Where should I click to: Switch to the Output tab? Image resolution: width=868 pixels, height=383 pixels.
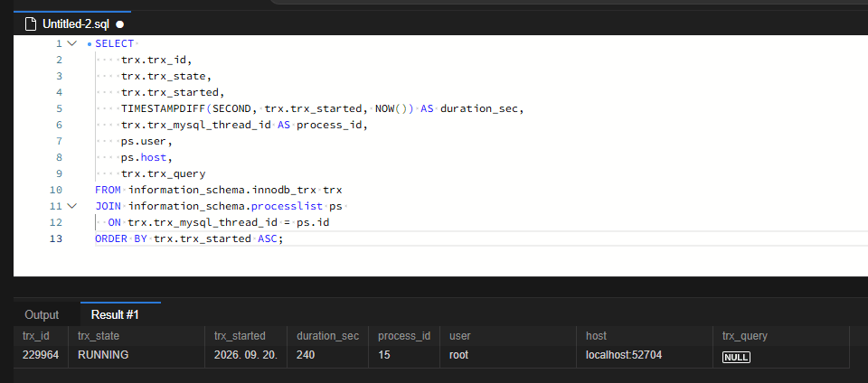coord(42,315)
